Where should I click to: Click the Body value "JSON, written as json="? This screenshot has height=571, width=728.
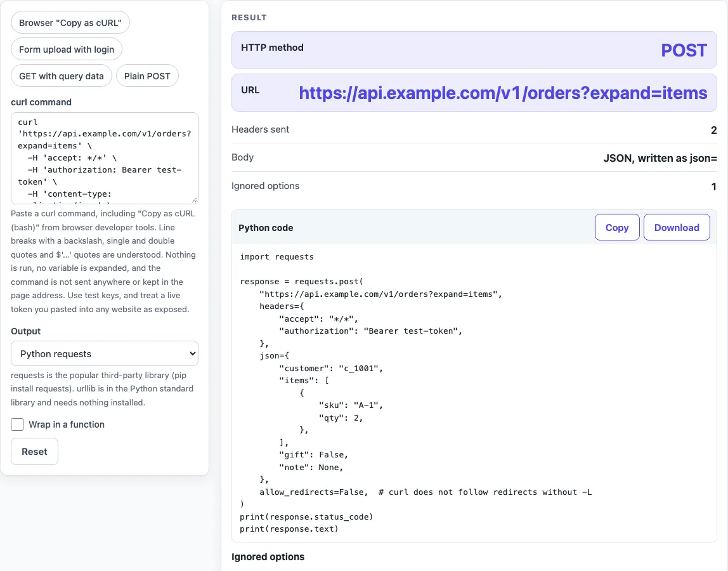tap(660, 158)
